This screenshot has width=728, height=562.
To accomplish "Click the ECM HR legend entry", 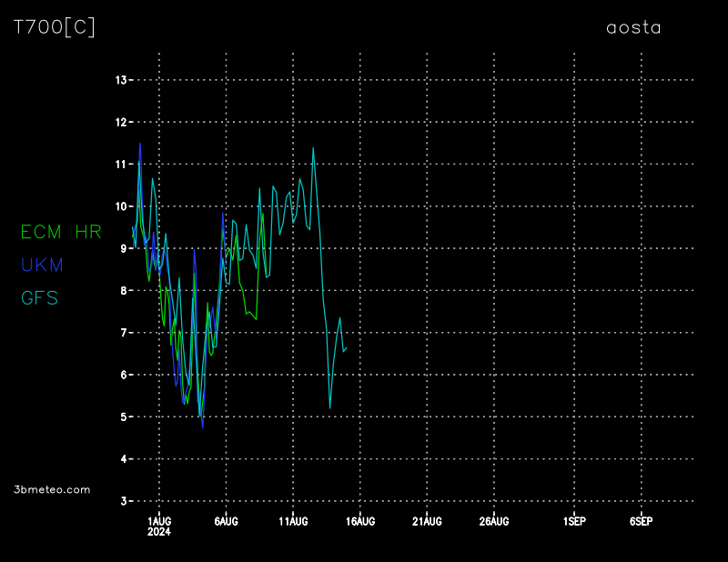I will click(61, 232).
